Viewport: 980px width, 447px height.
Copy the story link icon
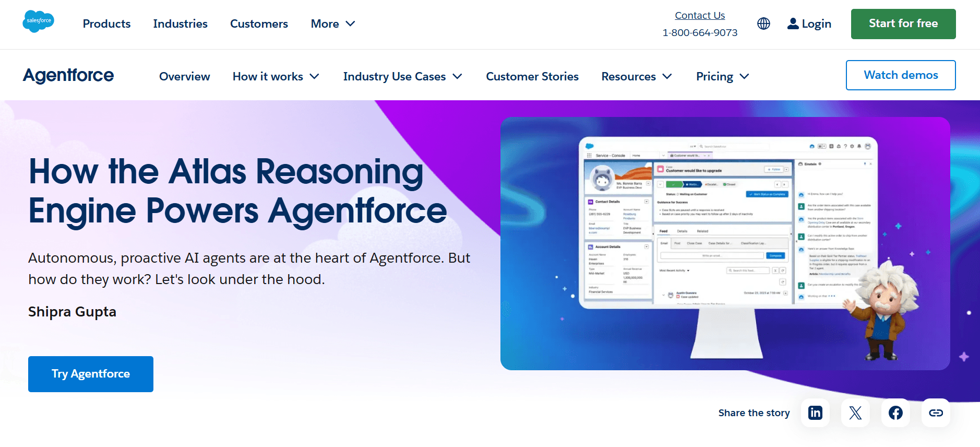click(x=936, y=413)
